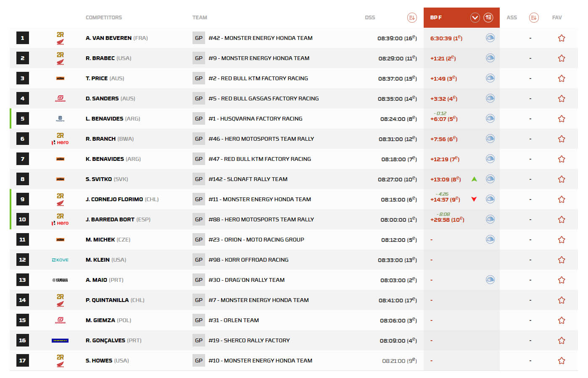Click bivouac tent icon for S. Svitko
Viewport: 588px width, 378px height.
pos(490,179)
